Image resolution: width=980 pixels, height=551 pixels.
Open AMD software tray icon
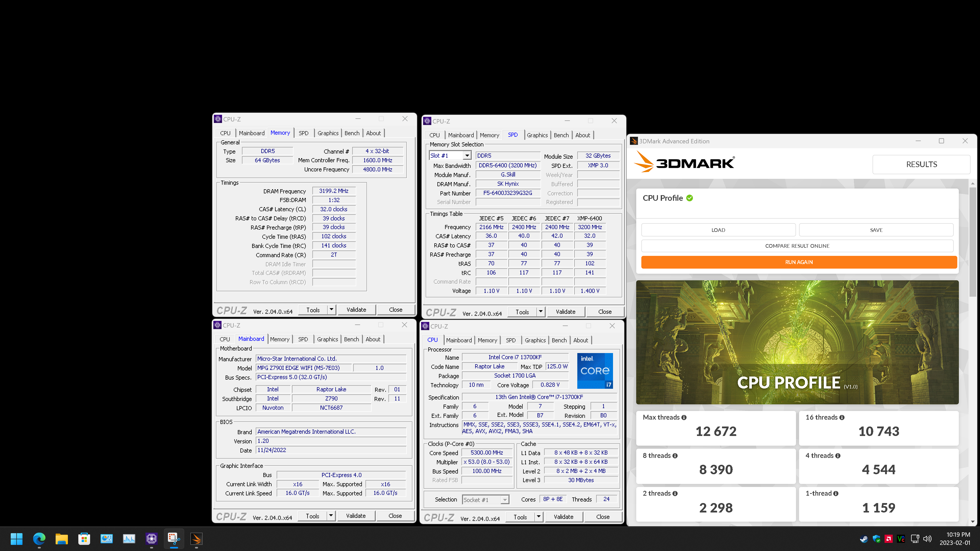click(889, 539)
